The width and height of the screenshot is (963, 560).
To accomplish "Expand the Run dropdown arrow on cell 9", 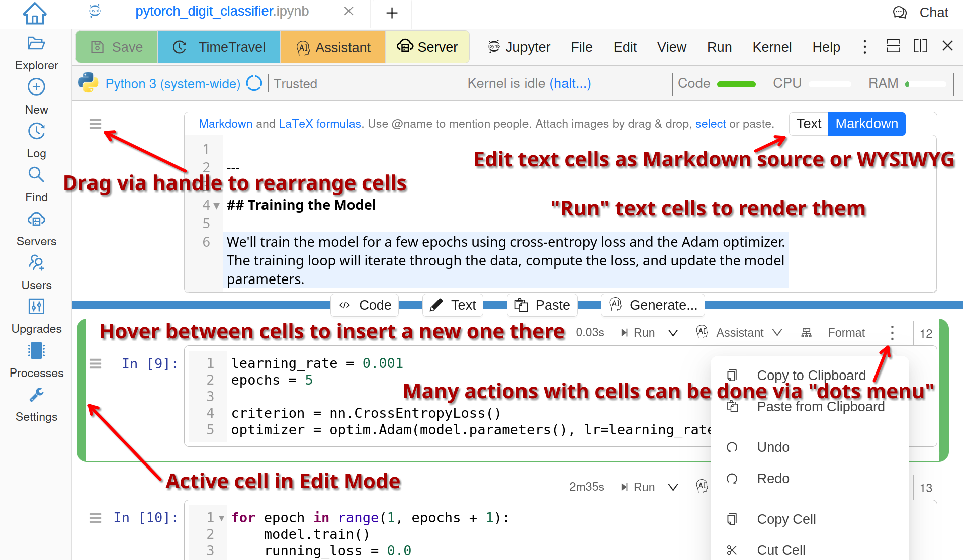I will [673, 333].
